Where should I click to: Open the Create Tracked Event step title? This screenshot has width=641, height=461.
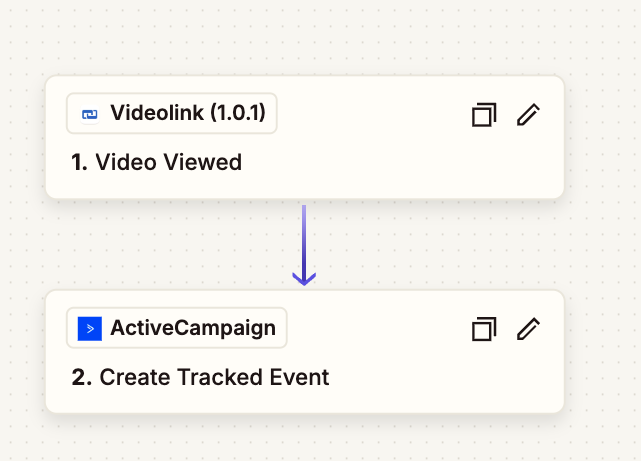214,377
